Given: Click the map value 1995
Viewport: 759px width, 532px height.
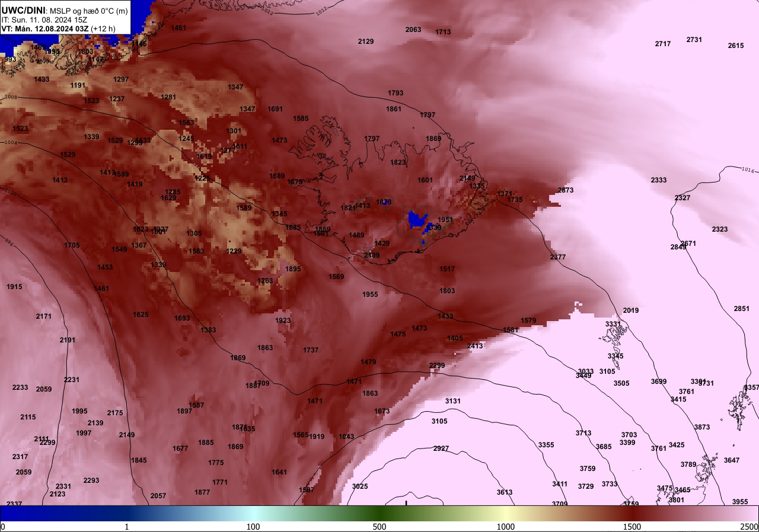Looking at the screenshot, I should [79, 411].
